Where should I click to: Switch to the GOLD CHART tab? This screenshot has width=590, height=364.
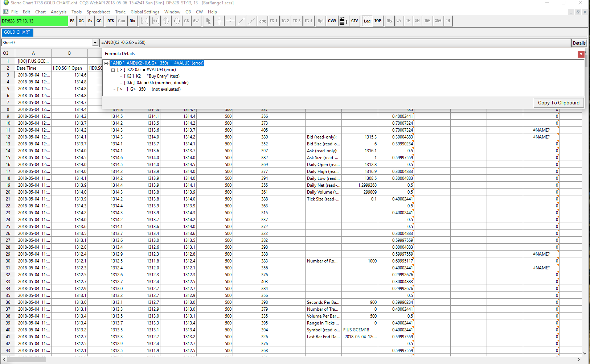point(17,32)
